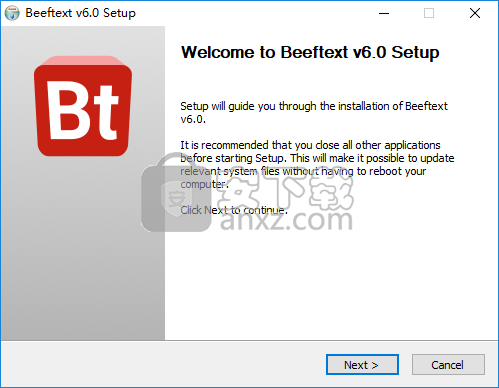The width and height of the screenshot is (499, 388).
Task: Click the anxz.com watermark text
Action: (286, 220)
